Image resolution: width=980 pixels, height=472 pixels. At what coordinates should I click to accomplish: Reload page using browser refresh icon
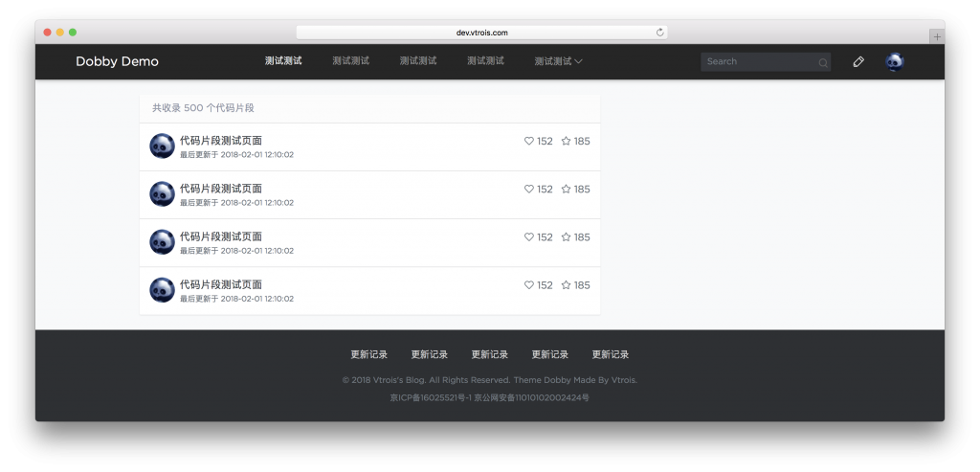[659, 32]
